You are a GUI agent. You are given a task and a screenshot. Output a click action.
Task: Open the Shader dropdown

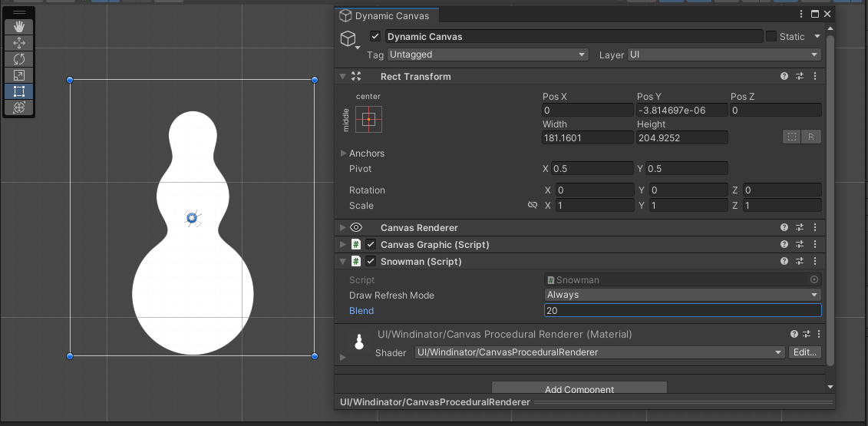[600, 352]
